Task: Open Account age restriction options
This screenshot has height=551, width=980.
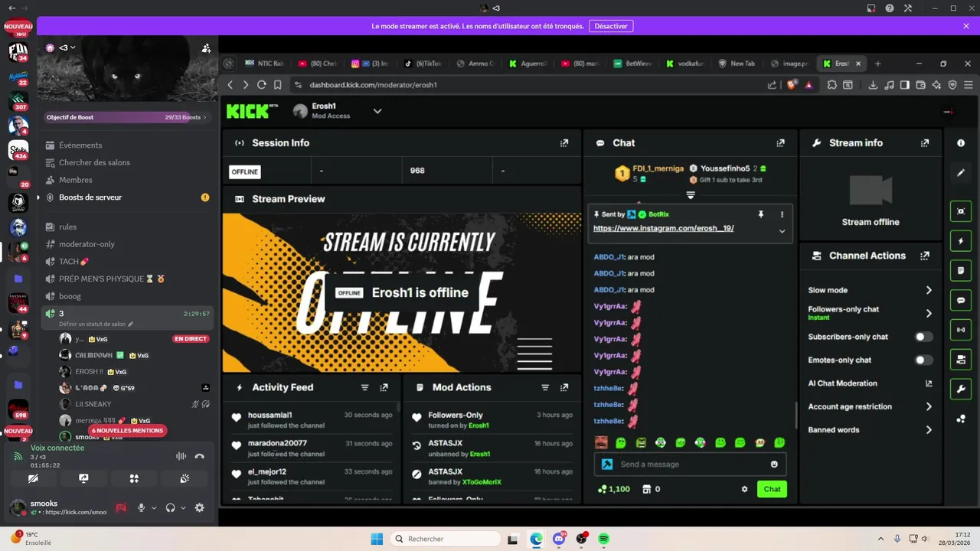Action: coord(871,406)
